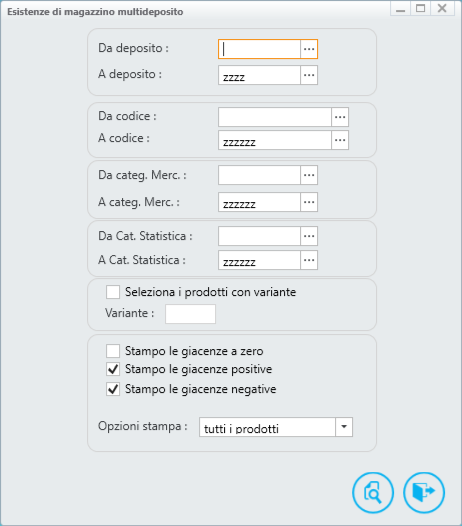Check Stampo le giacenze a zero
This screenshot has width=462, height=526.
click(x=113, y=351)
